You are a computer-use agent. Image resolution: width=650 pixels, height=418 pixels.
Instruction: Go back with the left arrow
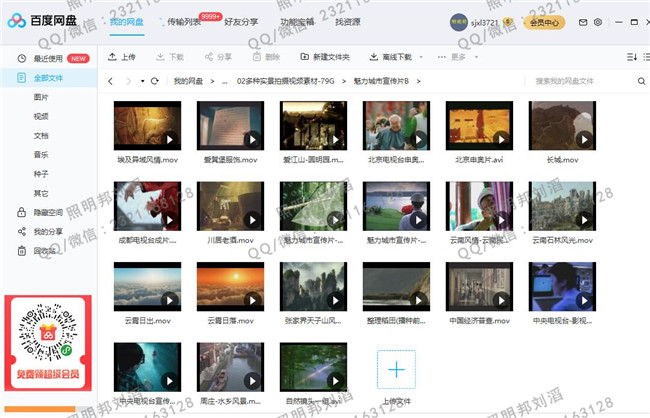click(110, 81)
